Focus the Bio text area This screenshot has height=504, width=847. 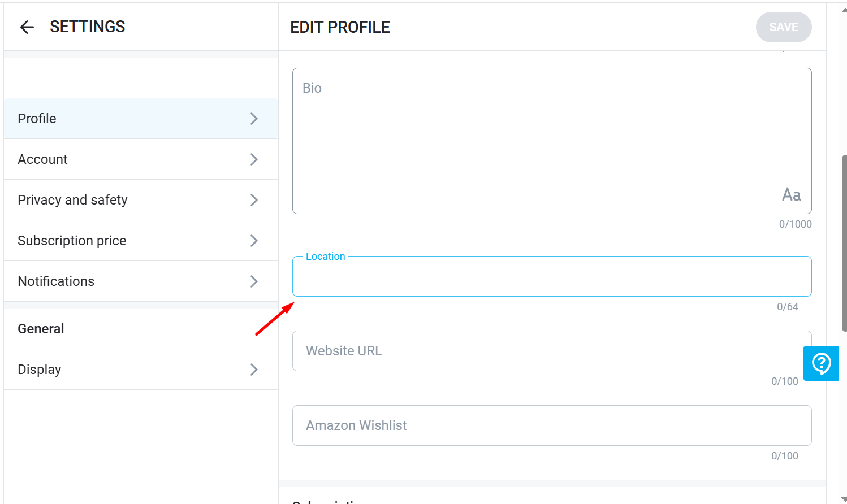[552, 141]
